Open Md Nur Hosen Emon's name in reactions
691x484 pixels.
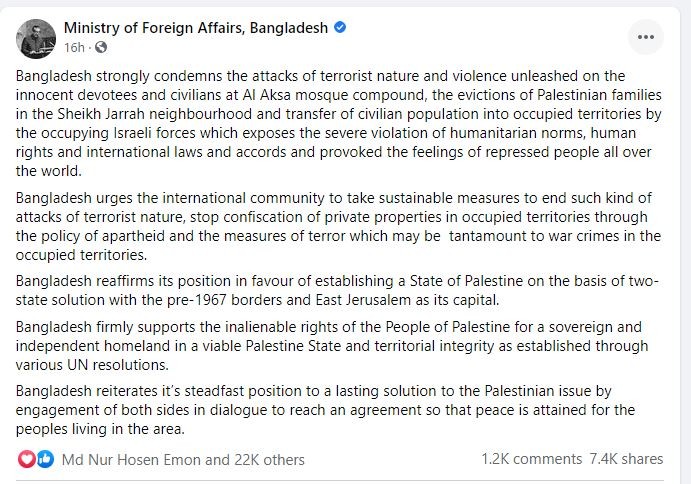point(132,460)
